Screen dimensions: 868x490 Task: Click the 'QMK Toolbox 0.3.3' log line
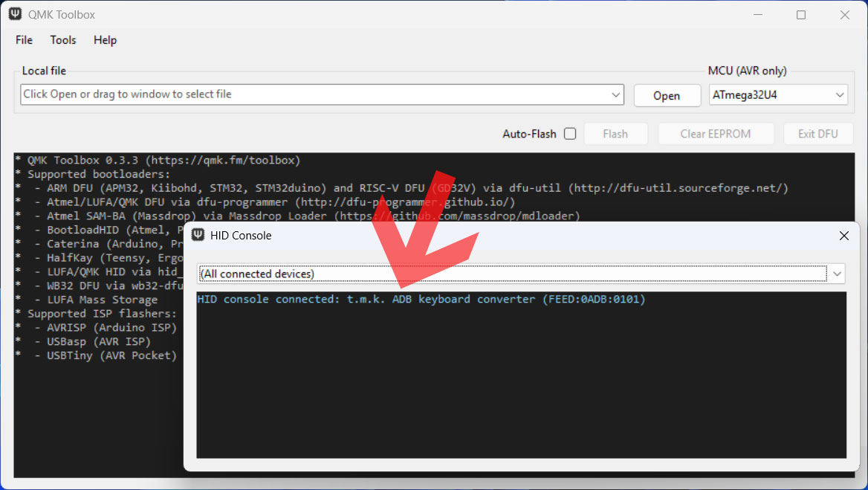coord(158,160)
